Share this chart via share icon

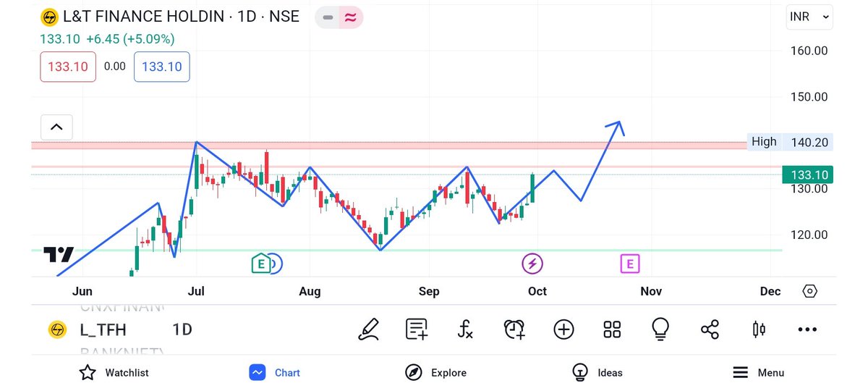[710, 329]
